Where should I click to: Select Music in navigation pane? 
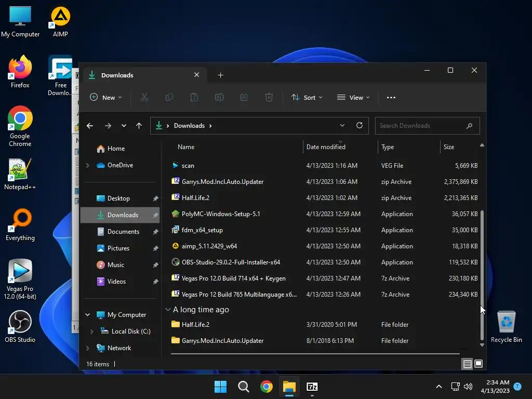(x=120, y=265)
